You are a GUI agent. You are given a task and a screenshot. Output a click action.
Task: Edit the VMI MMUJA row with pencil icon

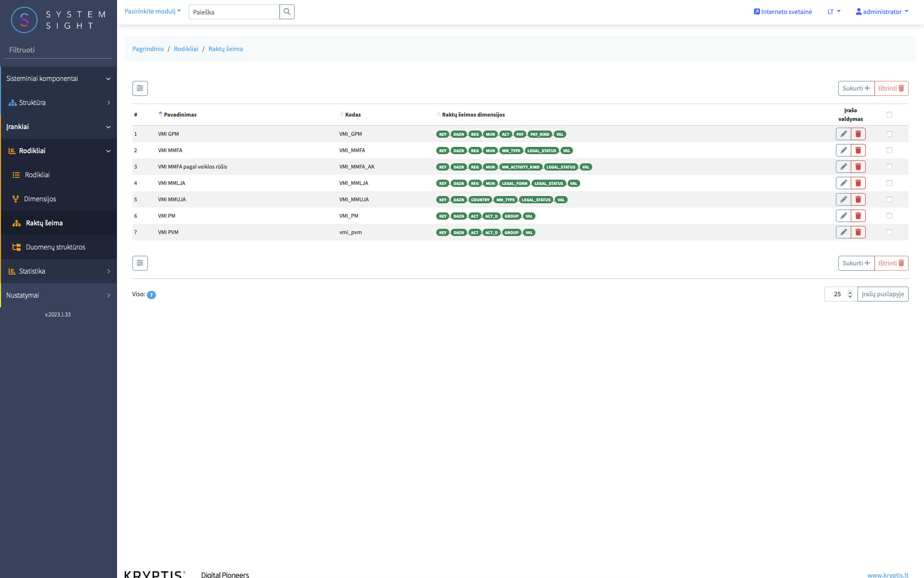point(844,199)
